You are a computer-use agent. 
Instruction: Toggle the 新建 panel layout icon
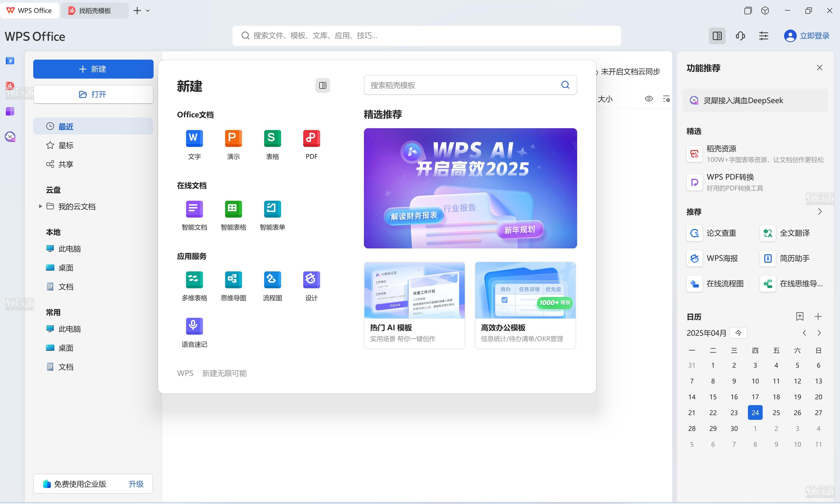[322, 85]
